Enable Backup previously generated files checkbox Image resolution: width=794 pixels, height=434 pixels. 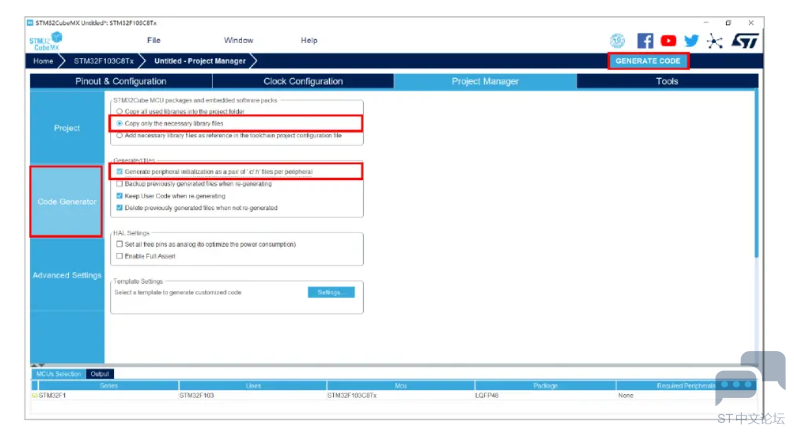[120, 184]
